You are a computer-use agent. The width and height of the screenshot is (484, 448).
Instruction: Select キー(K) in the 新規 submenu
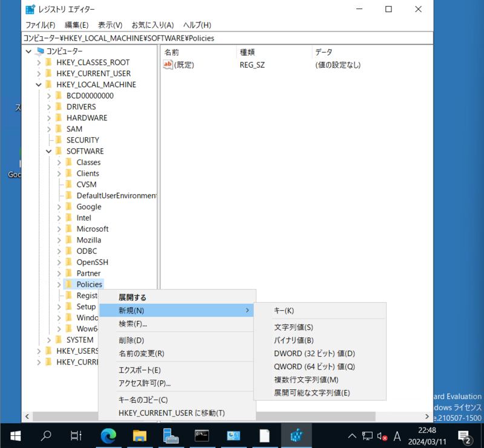point(320,311)
